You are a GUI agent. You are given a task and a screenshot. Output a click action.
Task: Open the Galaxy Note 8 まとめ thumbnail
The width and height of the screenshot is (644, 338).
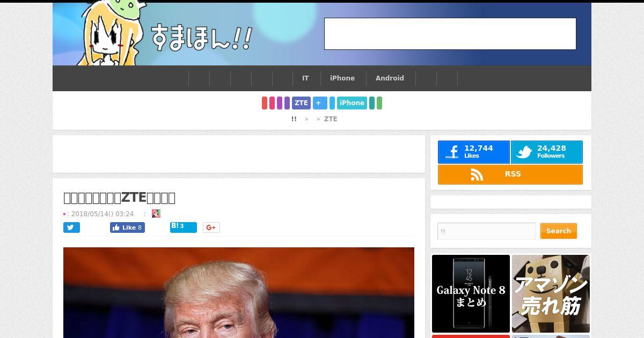471,293
